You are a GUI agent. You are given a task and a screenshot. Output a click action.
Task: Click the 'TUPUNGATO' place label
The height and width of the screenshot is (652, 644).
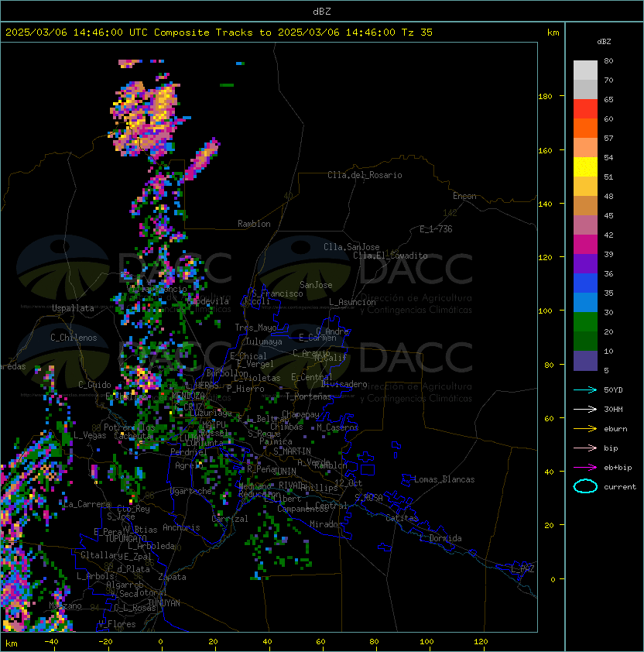(125, 539)
